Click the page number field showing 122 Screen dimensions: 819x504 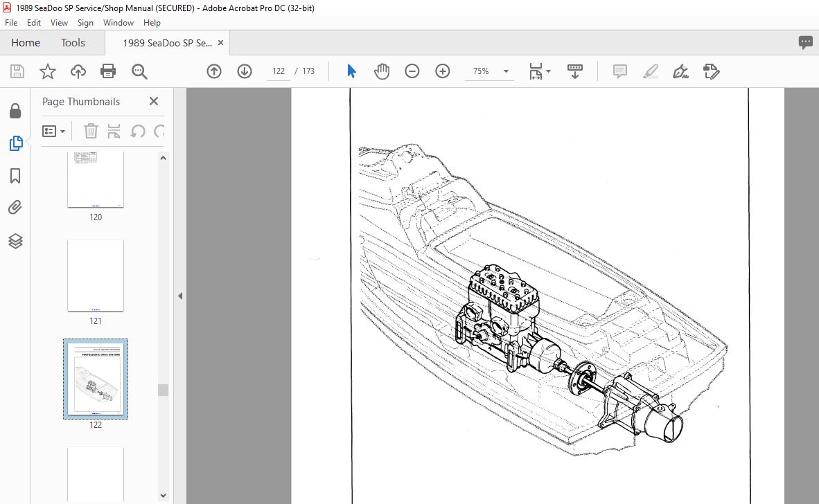(x=279, y=71)
